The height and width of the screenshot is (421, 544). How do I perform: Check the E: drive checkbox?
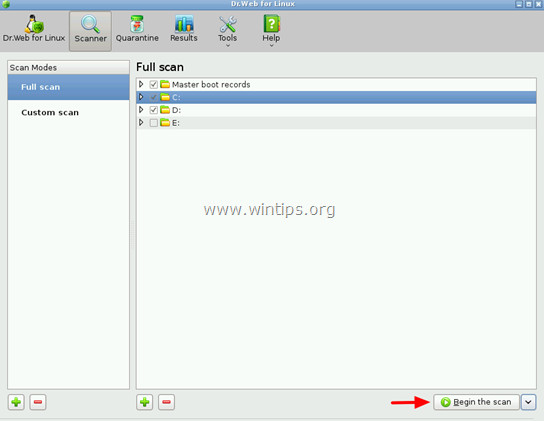[153, 123]
